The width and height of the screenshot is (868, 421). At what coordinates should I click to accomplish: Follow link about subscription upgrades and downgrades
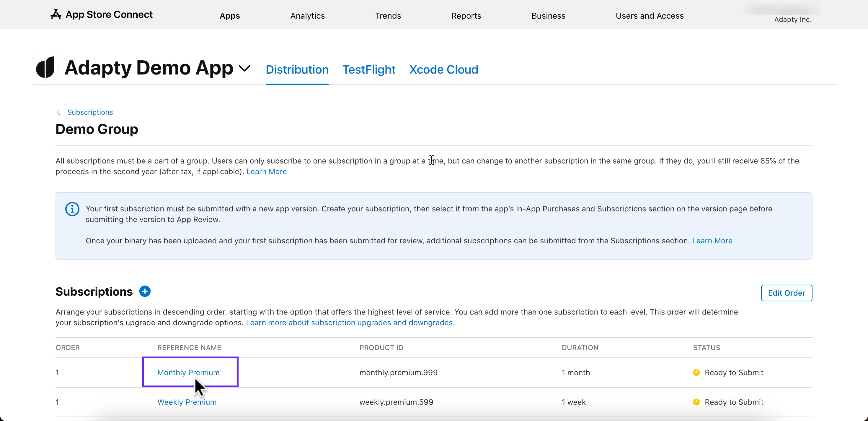[x=350, y=323]
